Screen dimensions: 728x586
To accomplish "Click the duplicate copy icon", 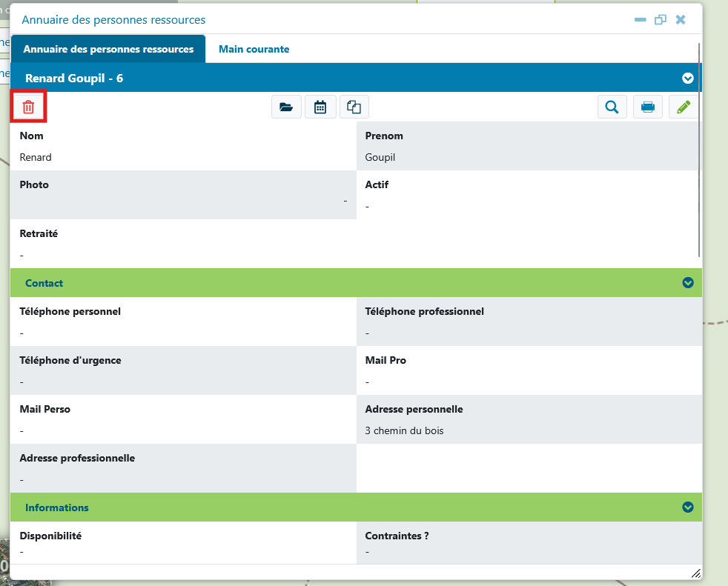I will [354, 107].
